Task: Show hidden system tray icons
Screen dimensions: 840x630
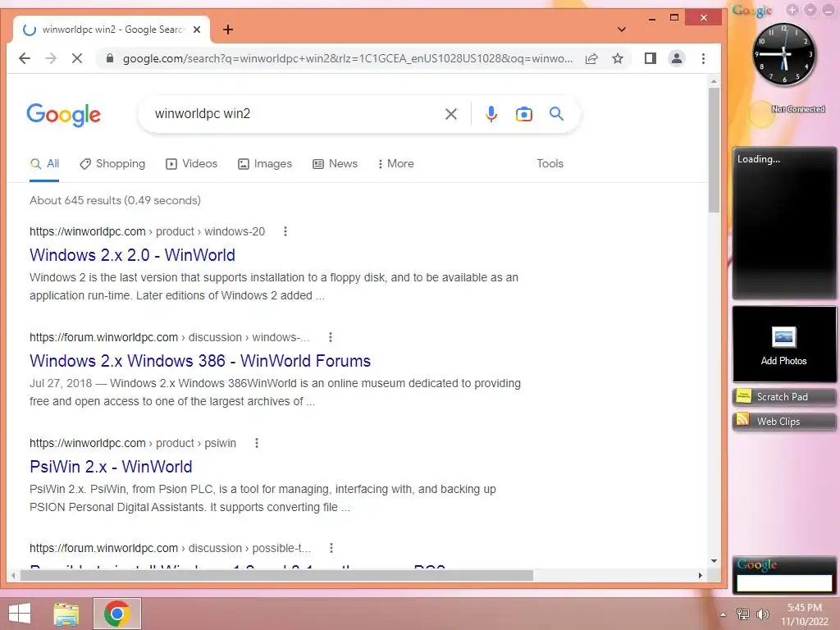Action: click(x=723, y=614)
